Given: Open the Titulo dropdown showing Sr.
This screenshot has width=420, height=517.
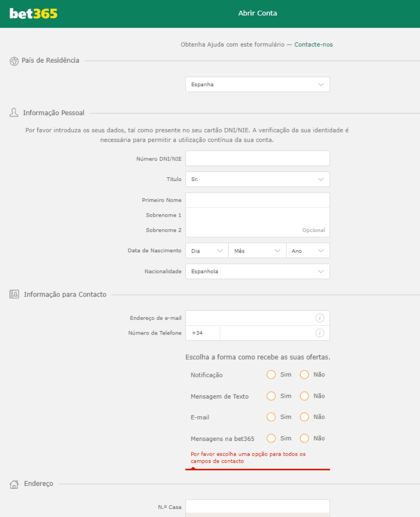Looking at the screenshot, I should [x=258, y=179].
